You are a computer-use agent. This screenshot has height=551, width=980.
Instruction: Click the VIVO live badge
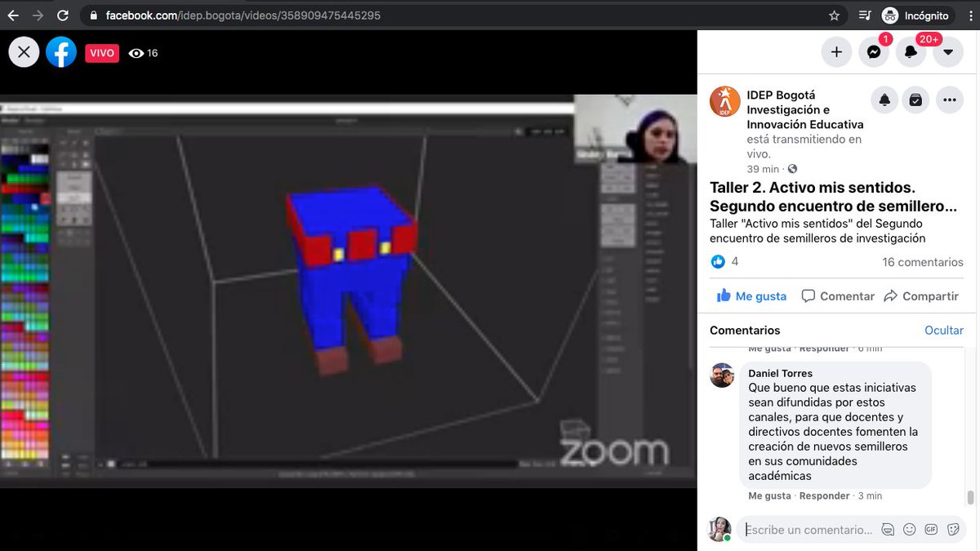click(102, 53)
